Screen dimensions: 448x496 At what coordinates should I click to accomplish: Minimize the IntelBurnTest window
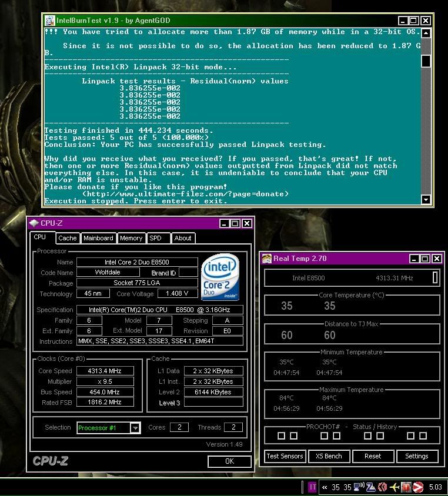(x=403, y=21)
